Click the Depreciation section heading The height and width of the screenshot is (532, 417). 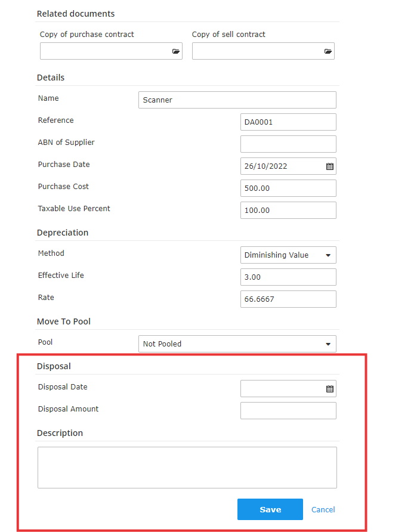pos(63,233)
